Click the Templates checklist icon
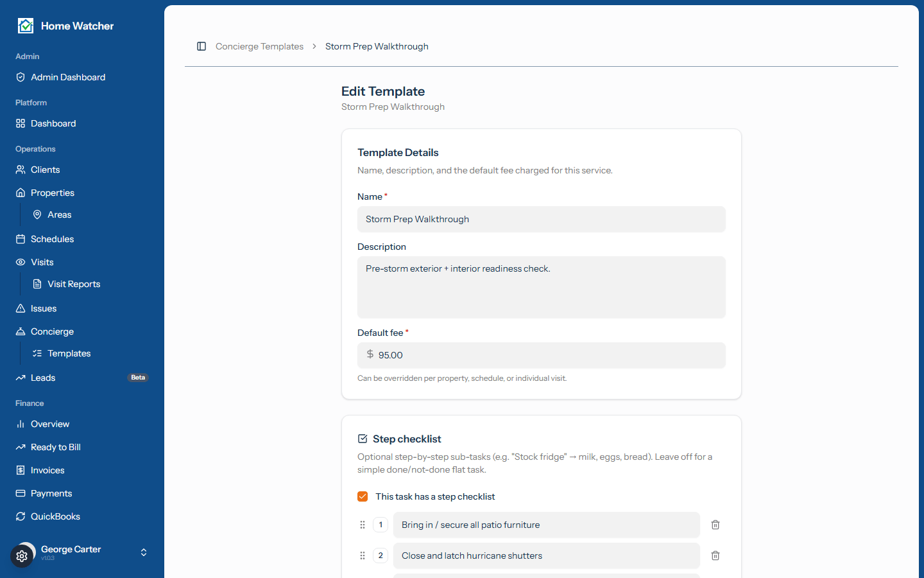The height and width of the screenshot is (578, 924). (37, 353)
